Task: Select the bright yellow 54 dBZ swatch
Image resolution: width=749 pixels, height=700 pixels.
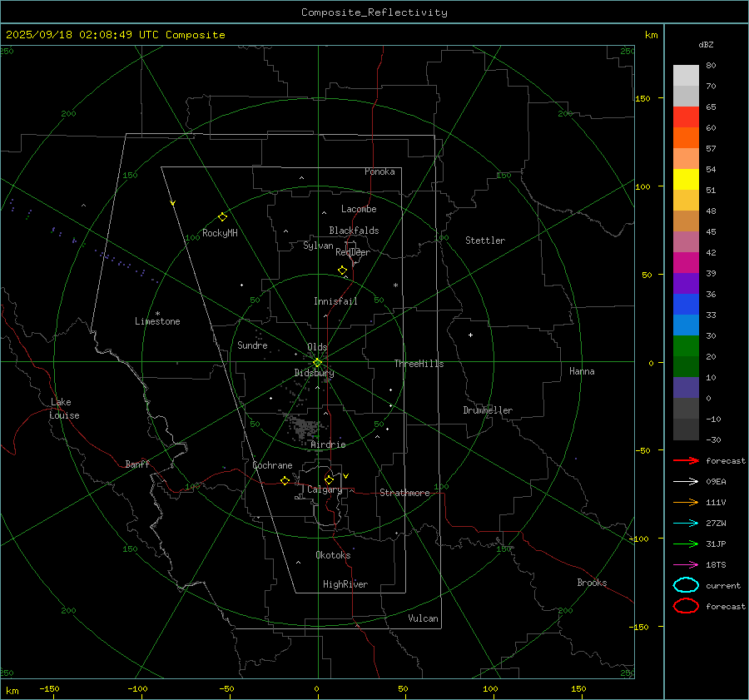Action: point(686,180)
